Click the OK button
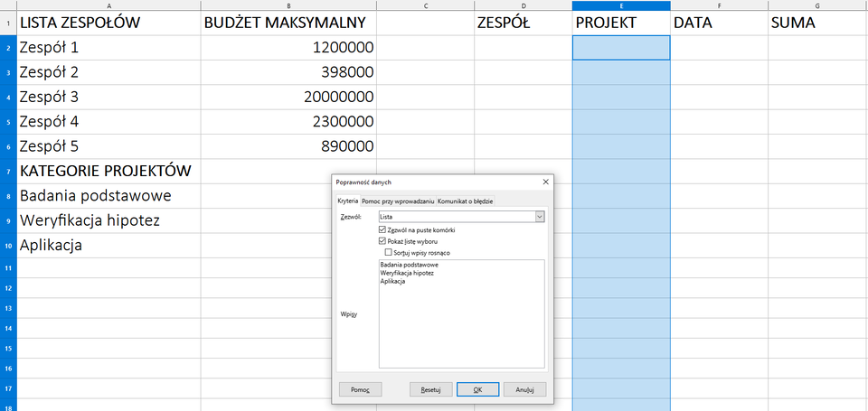This screenshot has width=868, height=411. click(478, 389)
